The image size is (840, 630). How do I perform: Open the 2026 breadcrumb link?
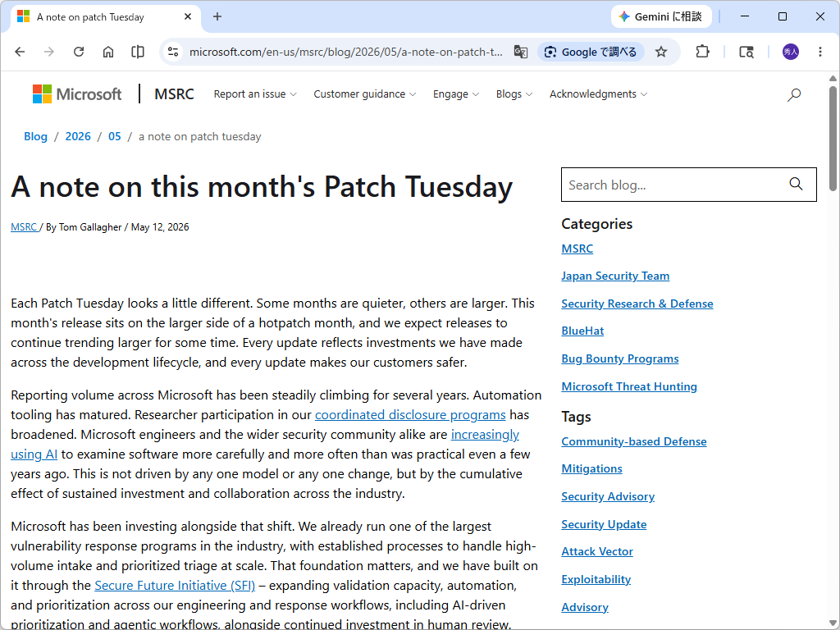click(x=78, y=137)
